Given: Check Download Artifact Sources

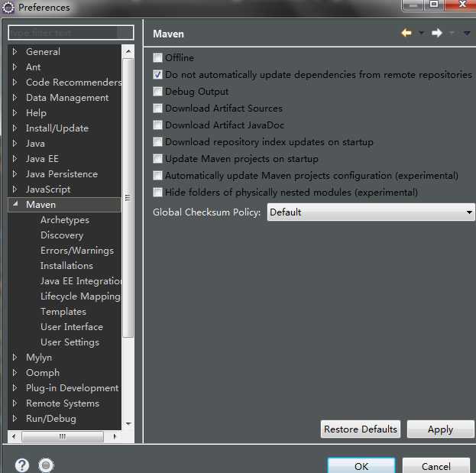Looking at the screenshot, I should click(x=157, y=108).
